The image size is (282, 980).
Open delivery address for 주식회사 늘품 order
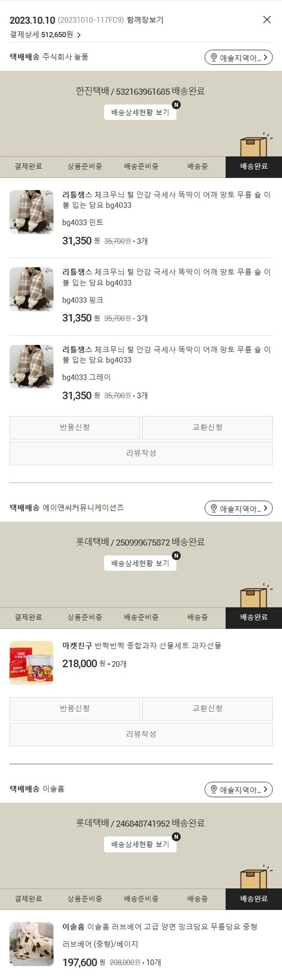click(239, 58)
